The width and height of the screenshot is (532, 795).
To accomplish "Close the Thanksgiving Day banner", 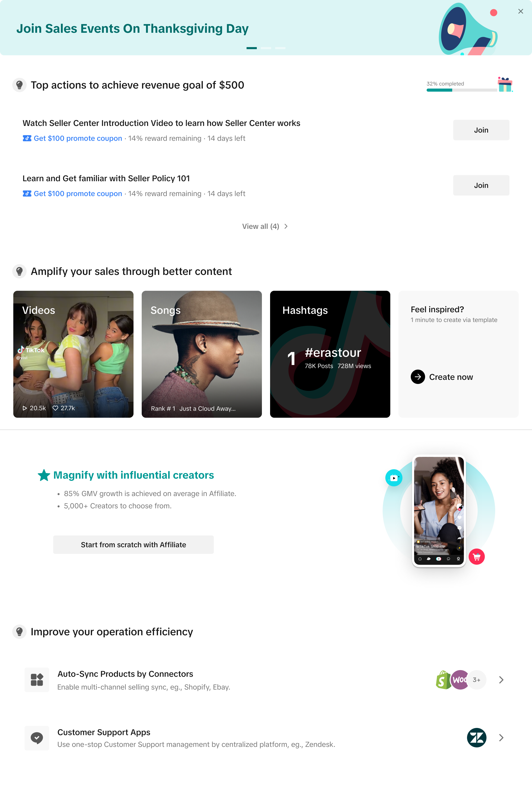I will tap(520, 11).
